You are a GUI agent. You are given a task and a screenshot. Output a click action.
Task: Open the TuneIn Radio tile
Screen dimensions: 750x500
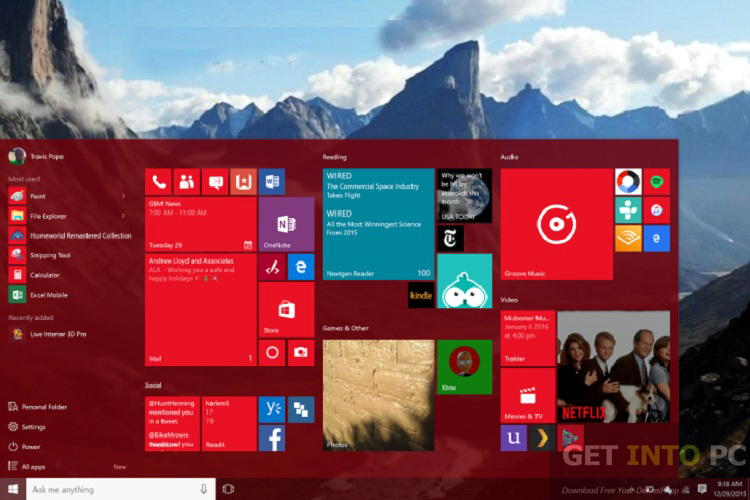(628, 210)
